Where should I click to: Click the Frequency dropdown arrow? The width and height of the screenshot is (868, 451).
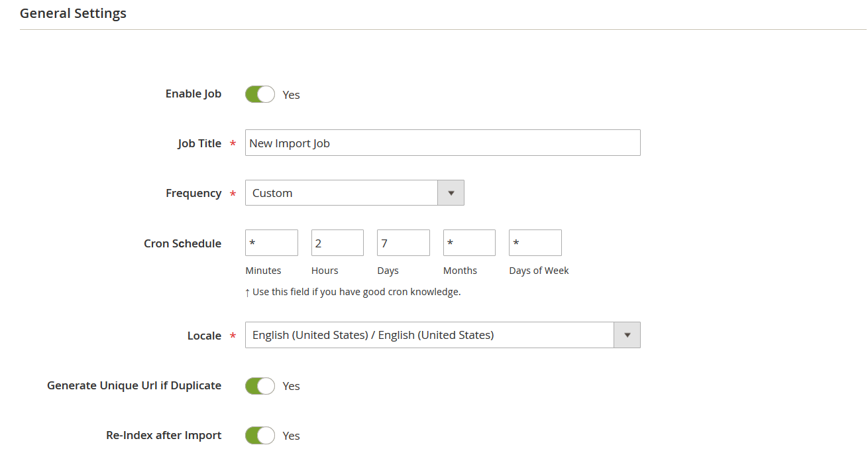451,192
